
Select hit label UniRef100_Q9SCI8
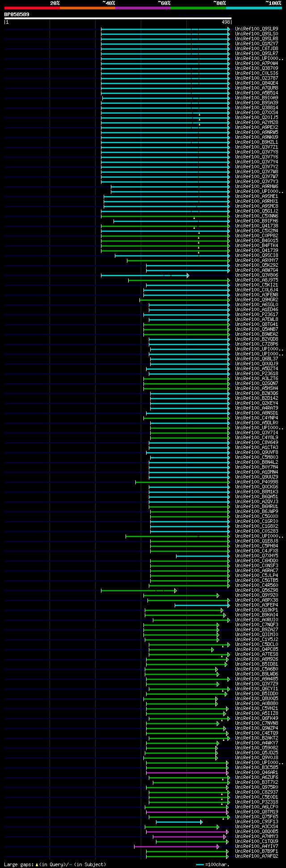257,255
